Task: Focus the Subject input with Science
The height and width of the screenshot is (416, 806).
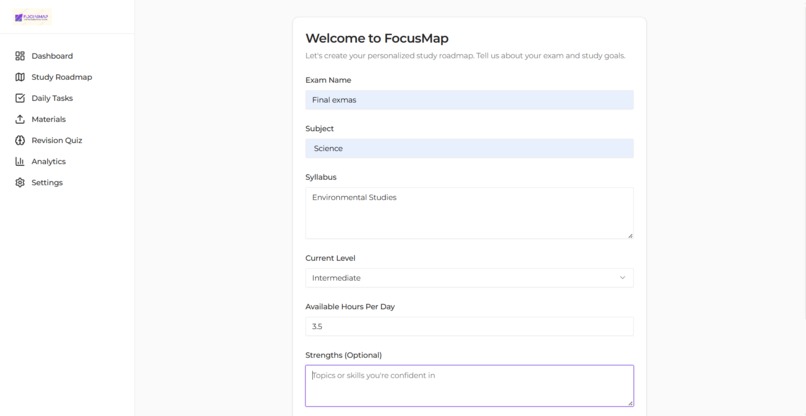Action: [469, 148]
